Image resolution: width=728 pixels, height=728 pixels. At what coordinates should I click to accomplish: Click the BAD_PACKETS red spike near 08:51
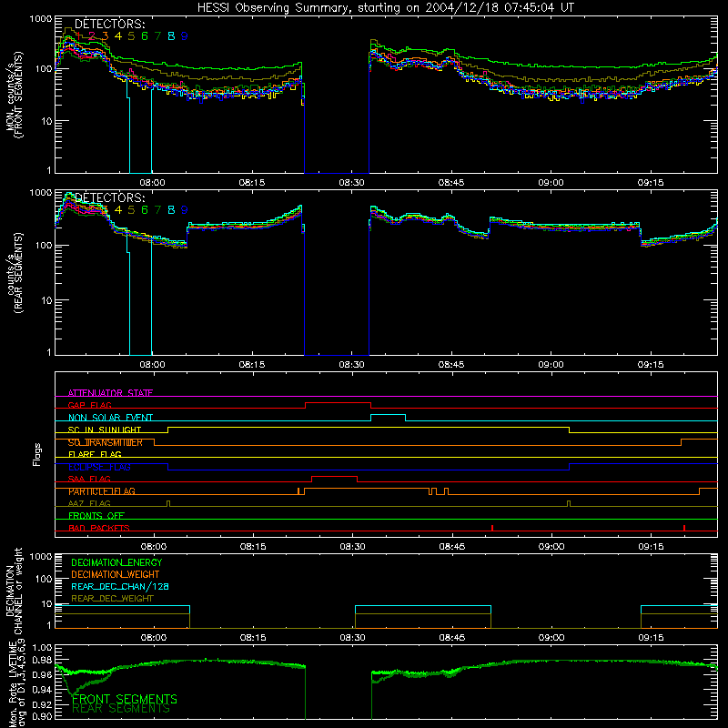point(492,528)
